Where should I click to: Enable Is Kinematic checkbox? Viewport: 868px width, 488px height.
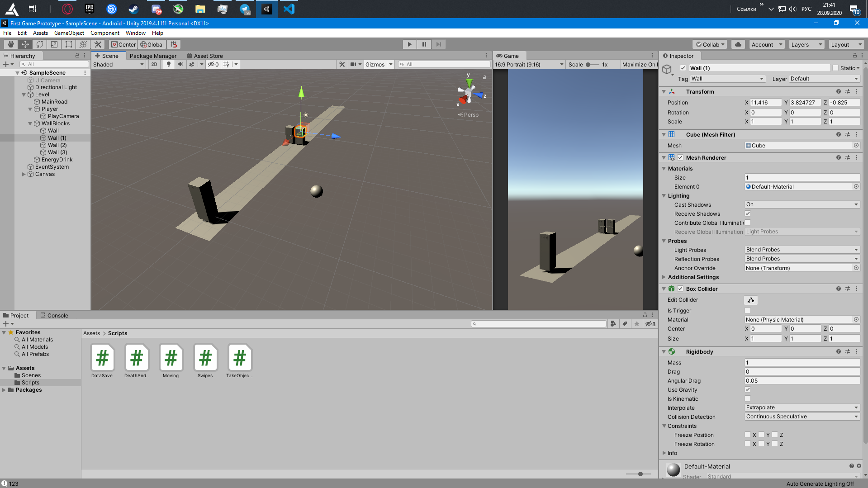pyautogui.click(x=748, y=398)
